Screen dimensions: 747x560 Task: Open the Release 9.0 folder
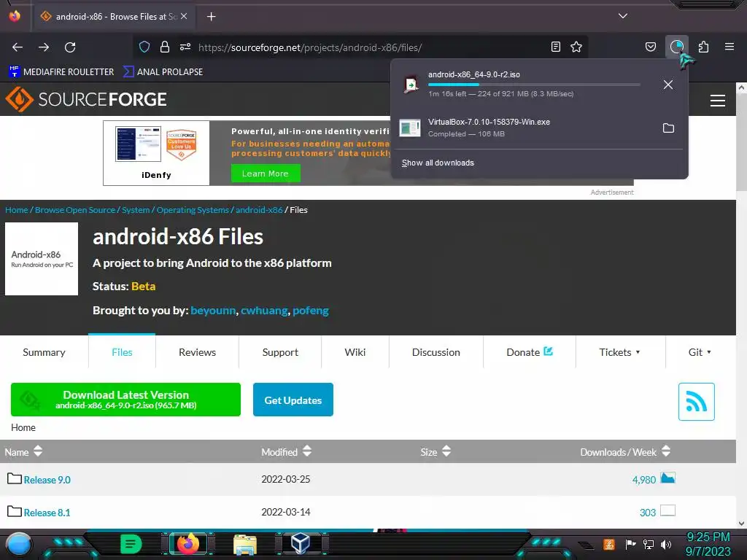coord(47,480)
